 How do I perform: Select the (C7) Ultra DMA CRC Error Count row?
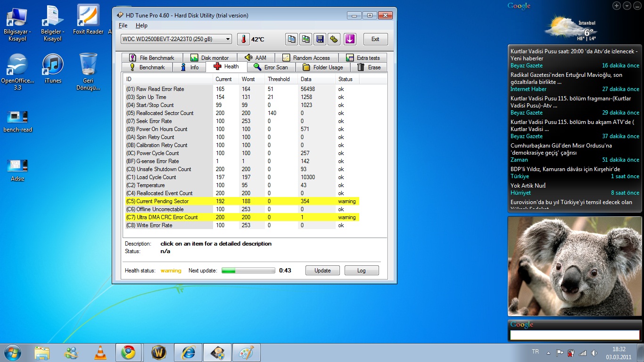(x=242, y=217)
